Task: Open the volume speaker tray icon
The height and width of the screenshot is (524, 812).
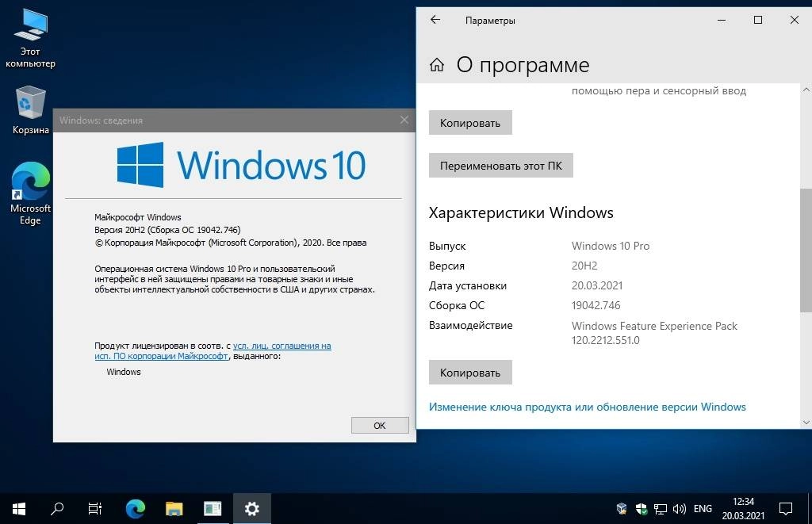Action: tap(679, 509)
